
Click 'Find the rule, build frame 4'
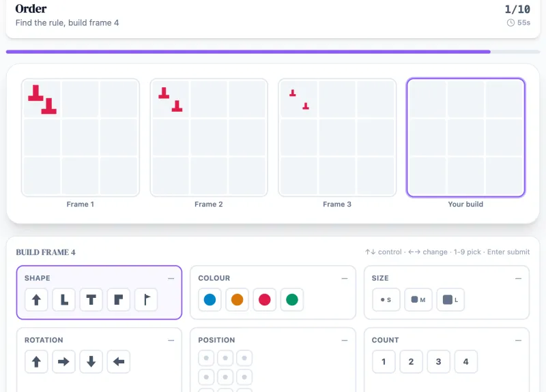pyautogui.click(x=67, y=23)
